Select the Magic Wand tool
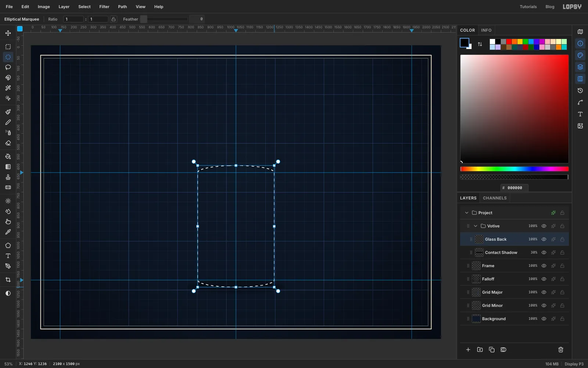The width and height of the screenshot is (588, 368). tap(8, 88)
